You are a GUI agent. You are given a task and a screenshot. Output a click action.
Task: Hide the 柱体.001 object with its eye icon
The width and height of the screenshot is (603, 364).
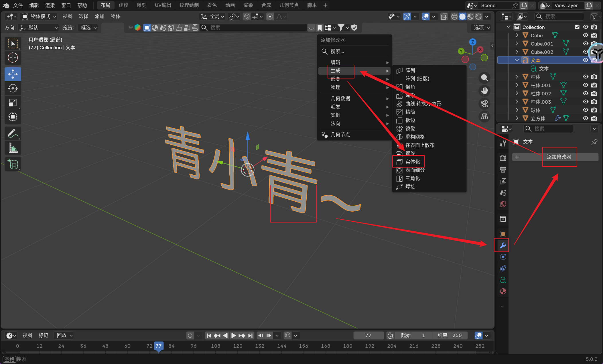pos(586,85)
